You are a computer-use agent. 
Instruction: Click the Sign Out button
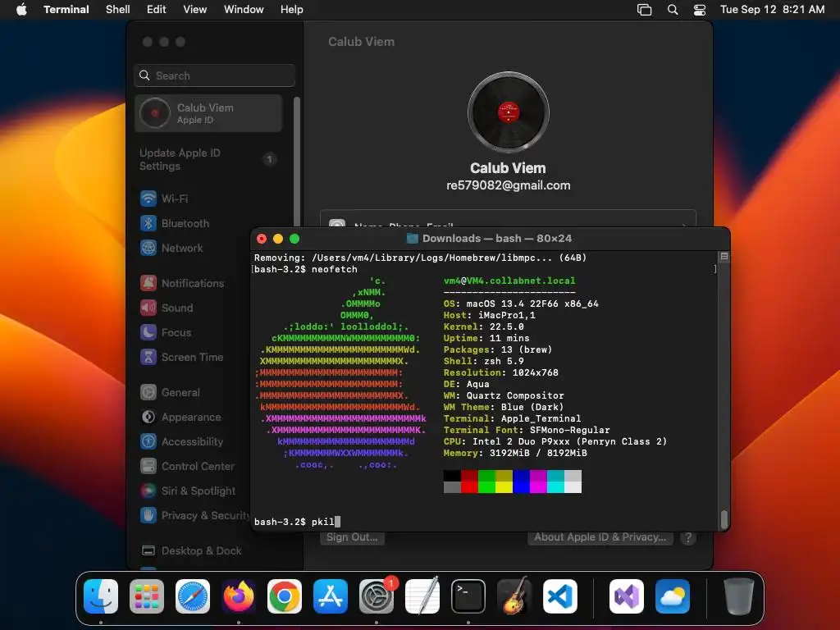pyautogui.click(x=352, y=537)
